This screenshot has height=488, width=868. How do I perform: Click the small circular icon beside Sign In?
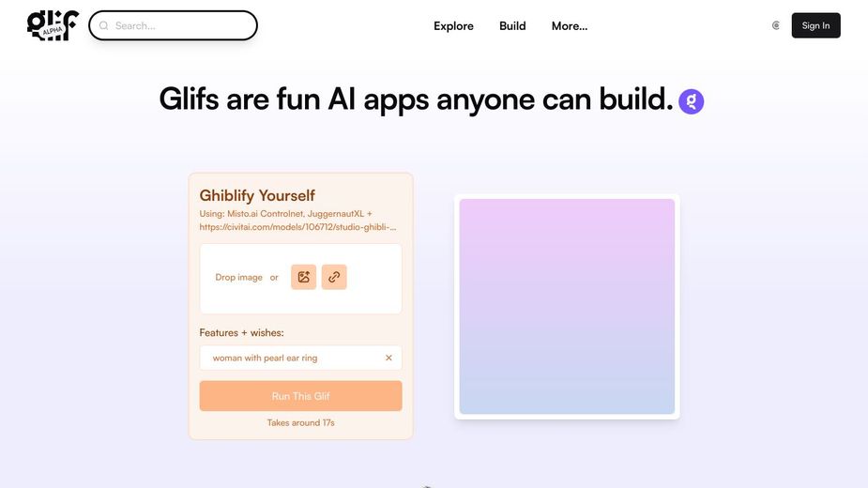[776, 25]
